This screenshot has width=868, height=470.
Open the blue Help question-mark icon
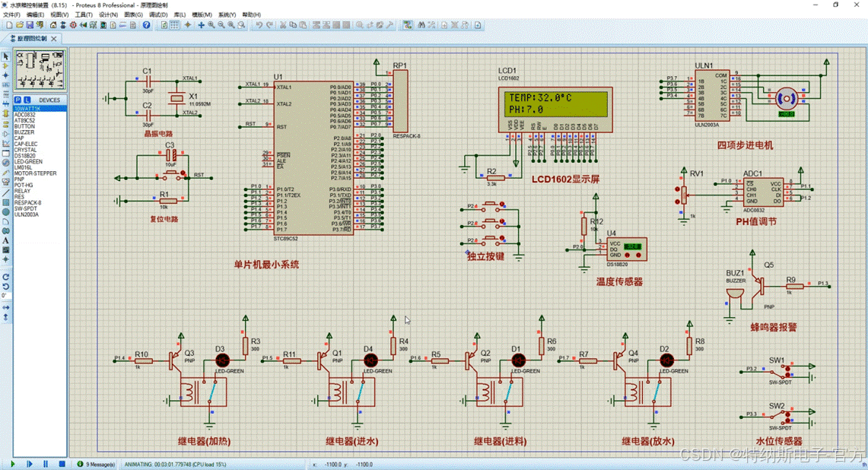tap(146, 25)
